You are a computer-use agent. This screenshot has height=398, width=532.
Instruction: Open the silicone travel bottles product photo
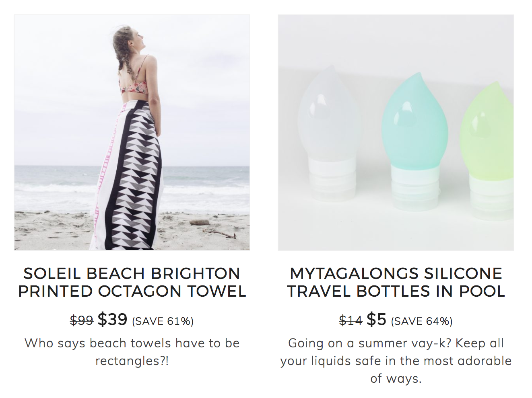(396, 133)
